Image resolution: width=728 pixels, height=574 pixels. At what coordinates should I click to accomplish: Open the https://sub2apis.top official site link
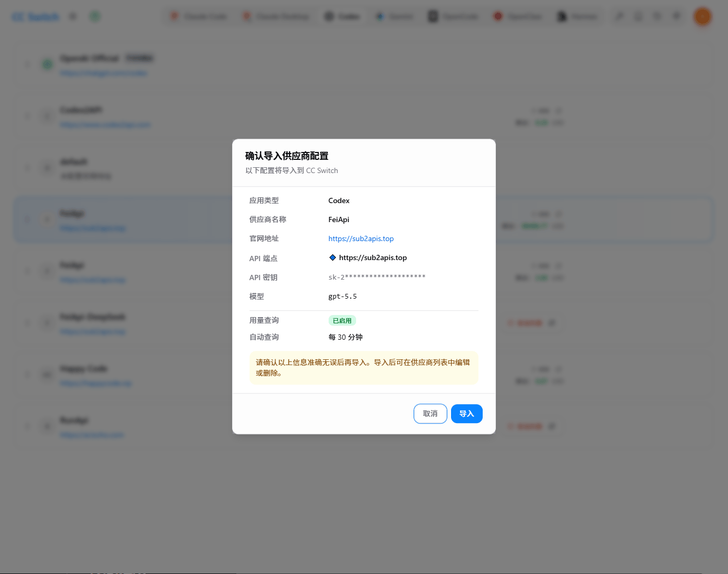click(361, 238)
